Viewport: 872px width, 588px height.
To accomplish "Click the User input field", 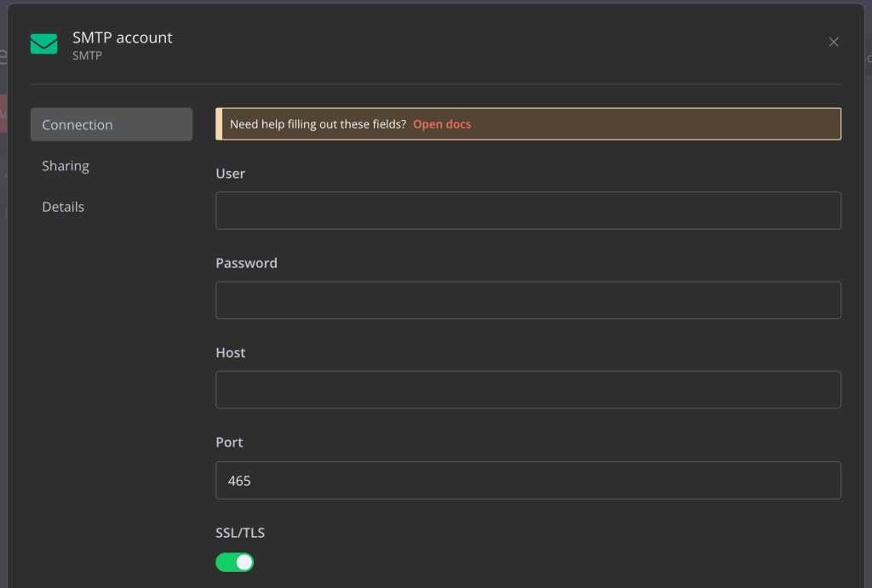I will click(x=528, y=210).
